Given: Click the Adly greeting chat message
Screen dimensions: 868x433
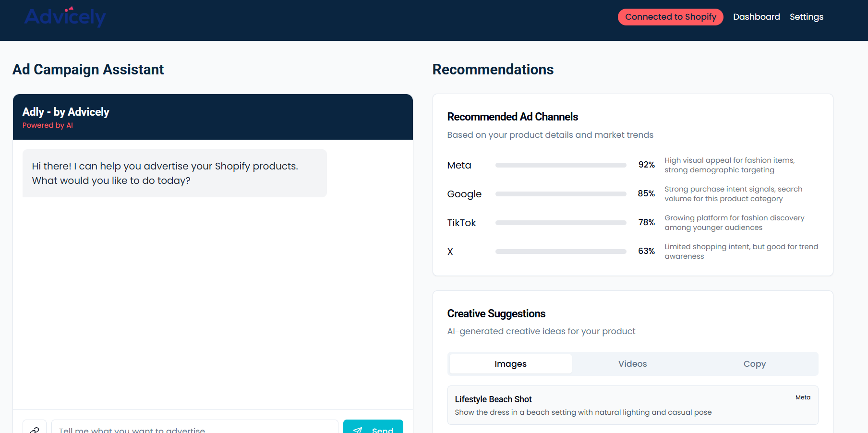Looking at the screenshot, I should pos(174,173).
